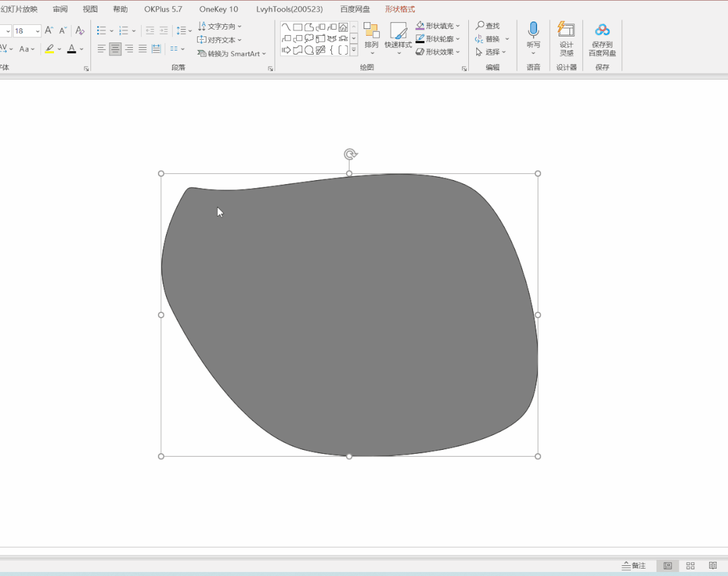Toggle center text alignment
This screenshot has width=728, height=576.
tap(115, 49)
